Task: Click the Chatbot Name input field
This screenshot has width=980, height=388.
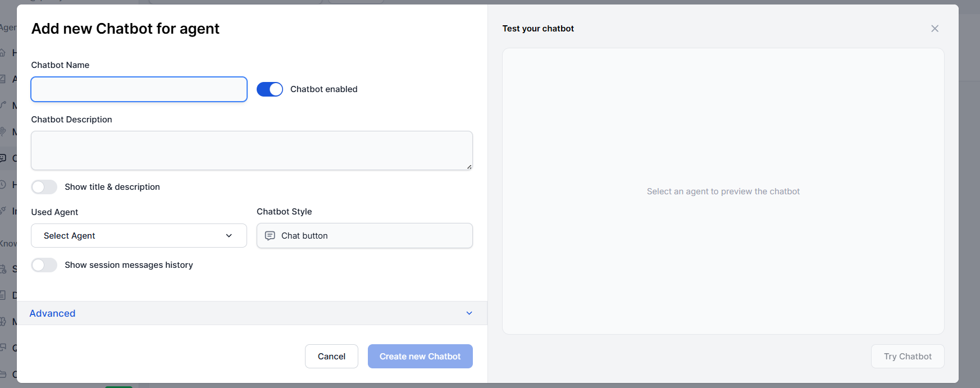Action: (x=139, y=89)
